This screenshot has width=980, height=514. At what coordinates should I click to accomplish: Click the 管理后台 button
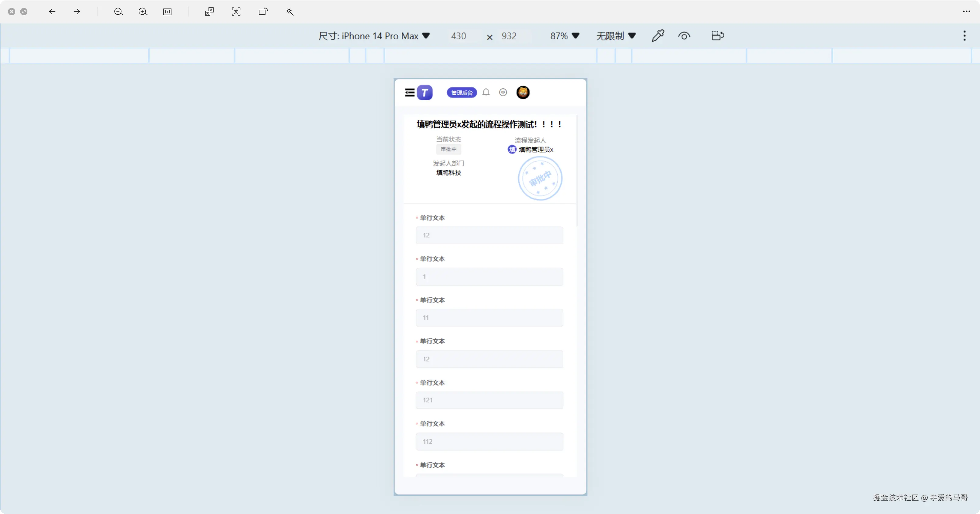click(x=461, y=92)
